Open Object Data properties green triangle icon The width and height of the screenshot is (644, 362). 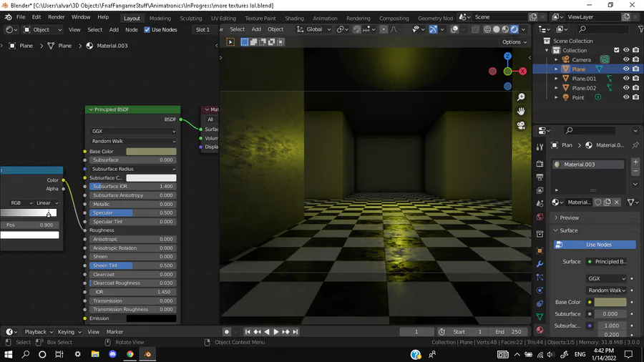(540, 316)
